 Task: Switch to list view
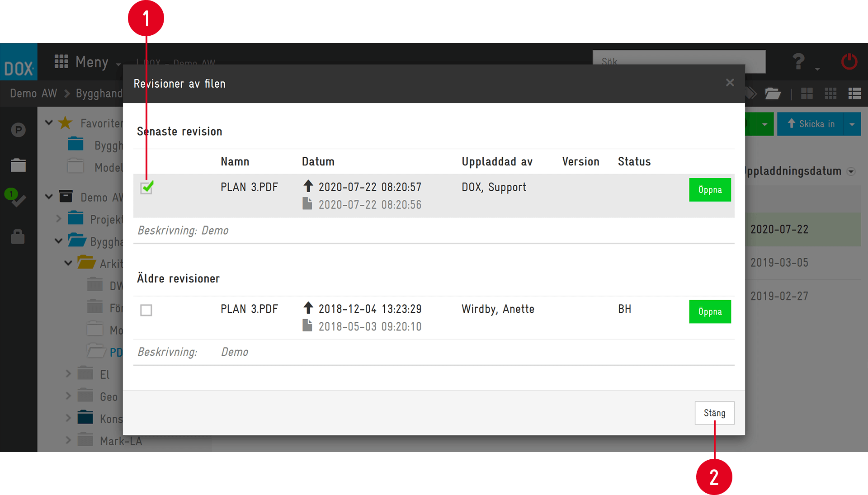click(855, 94)
